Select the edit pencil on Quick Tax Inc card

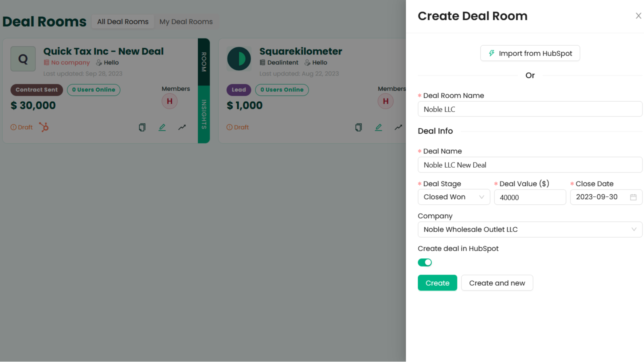point(162,127)
